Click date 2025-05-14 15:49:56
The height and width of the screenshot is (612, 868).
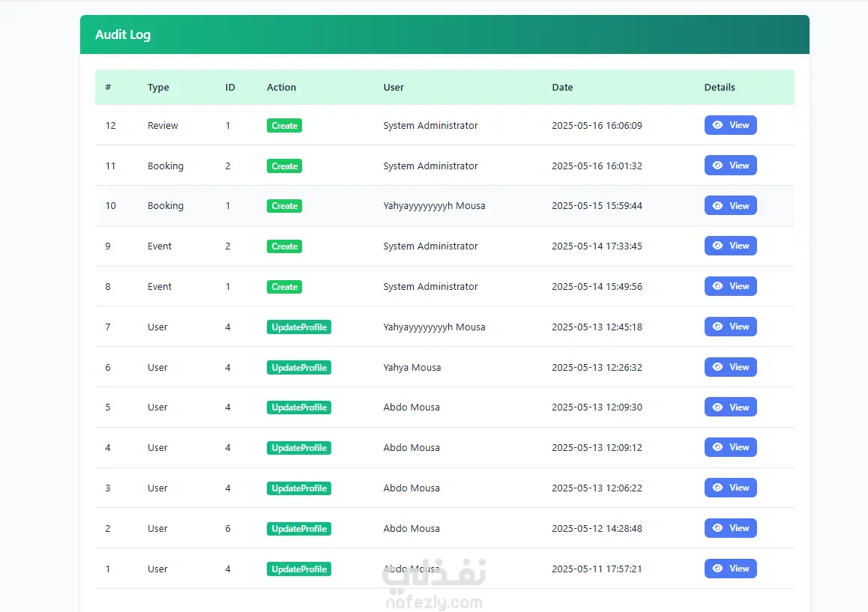click(597, 287)
